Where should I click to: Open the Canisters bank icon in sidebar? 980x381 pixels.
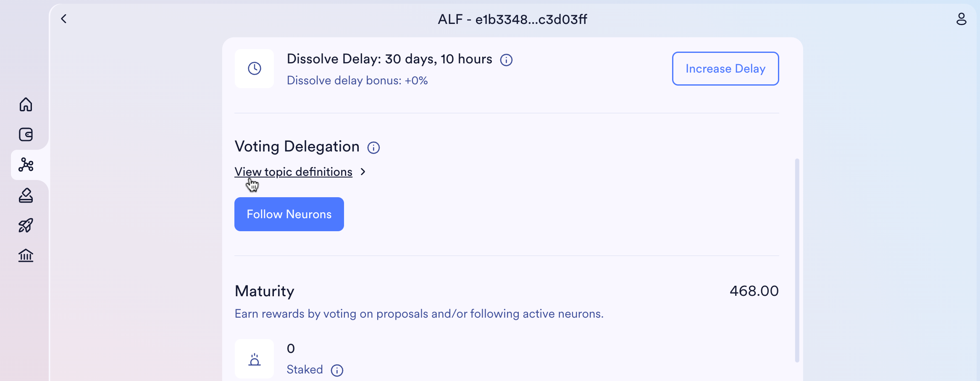(x=26, y=256)
